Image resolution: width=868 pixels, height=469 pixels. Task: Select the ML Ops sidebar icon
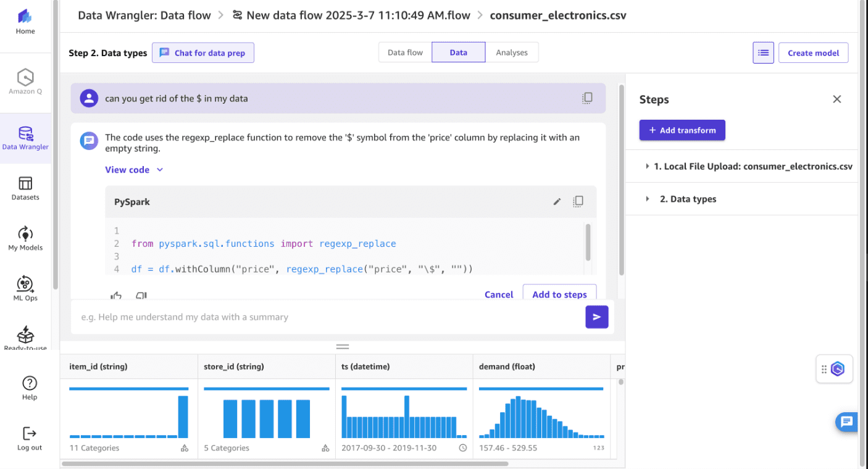[x=25, y=284]
